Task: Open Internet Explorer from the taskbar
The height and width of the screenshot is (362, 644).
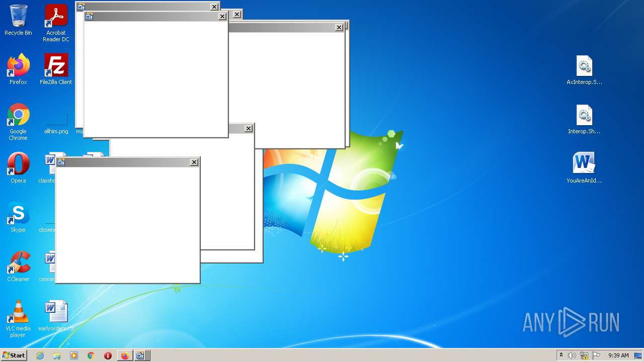Action: (x=40, y=355)
